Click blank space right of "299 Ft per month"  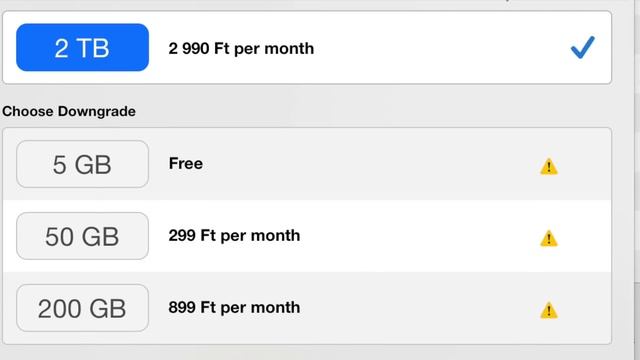[420, 236]
